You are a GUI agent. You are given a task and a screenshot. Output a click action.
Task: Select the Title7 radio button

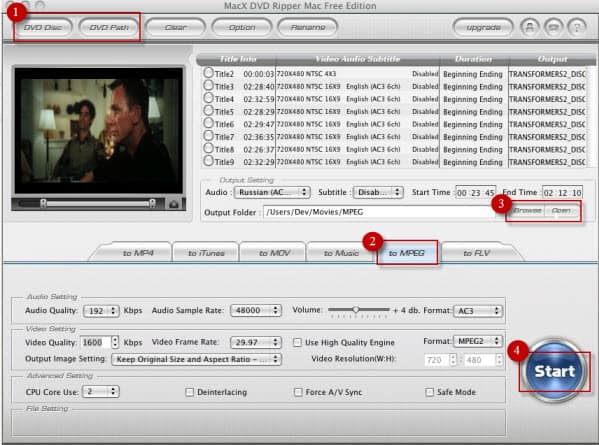coord(208,136)
